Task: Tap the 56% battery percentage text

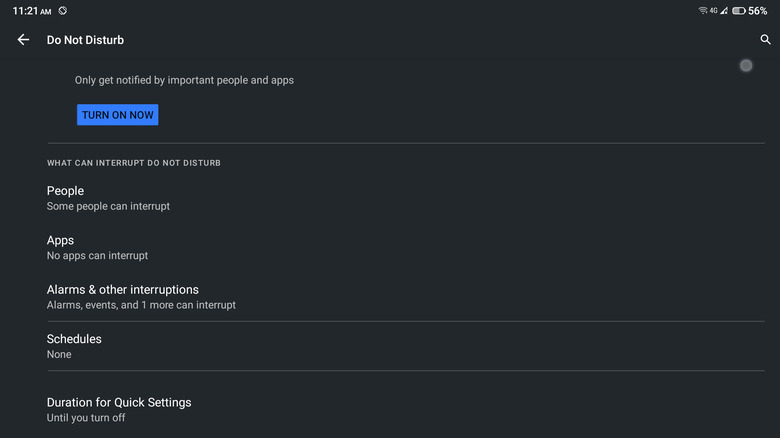Action: pyautogui.click(x=758, y=11)
